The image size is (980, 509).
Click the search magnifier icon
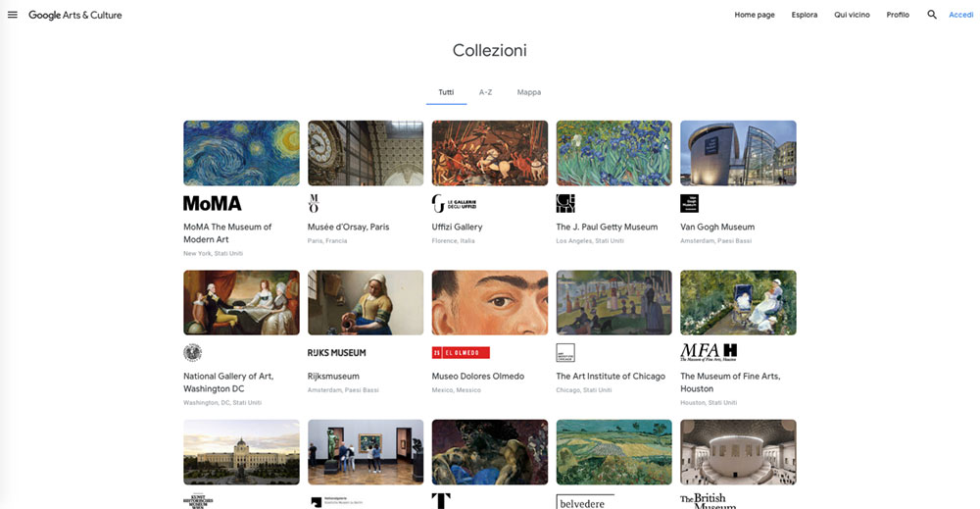pyautogui.click(x=931, y=15)
